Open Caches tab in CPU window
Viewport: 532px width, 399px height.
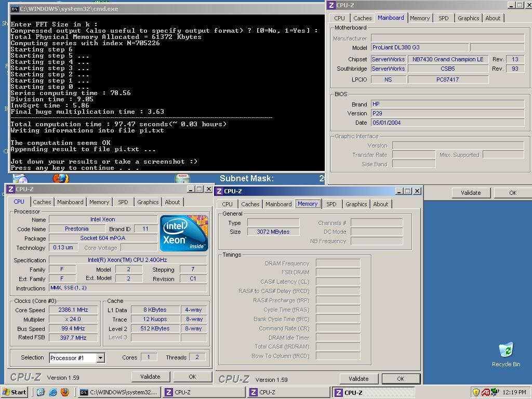[x=42, y=202]
